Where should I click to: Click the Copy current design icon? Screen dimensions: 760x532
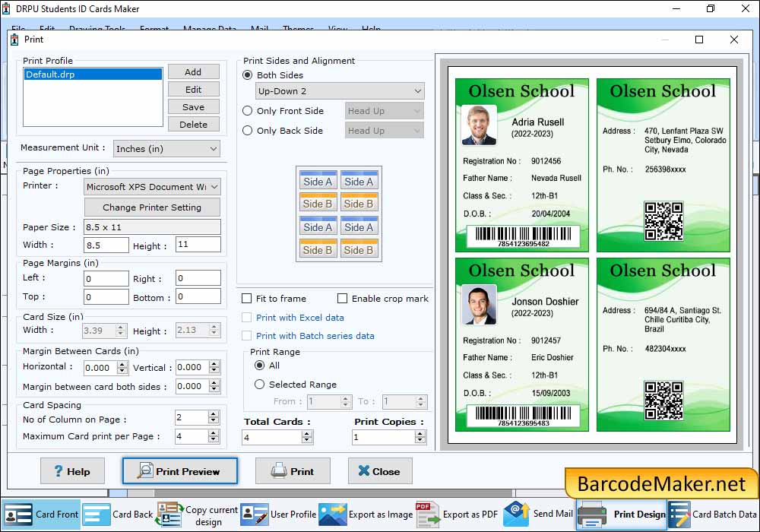169,515
